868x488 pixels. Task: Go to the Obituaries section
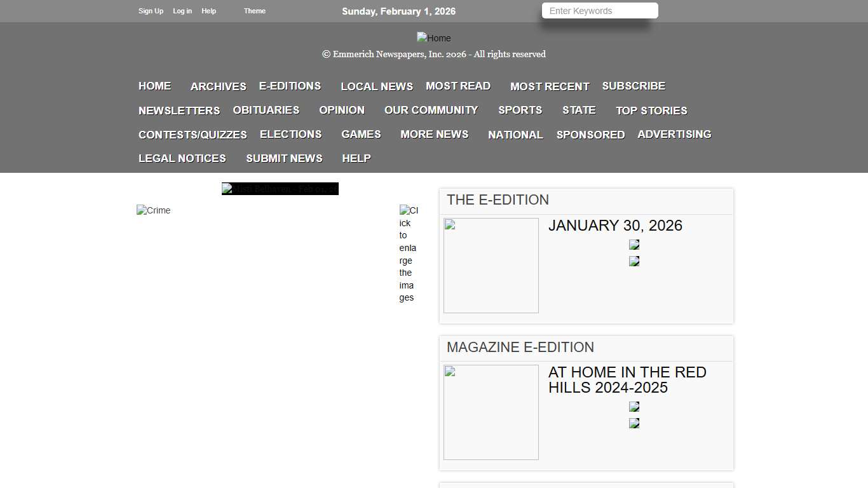[x=266, y=110]
